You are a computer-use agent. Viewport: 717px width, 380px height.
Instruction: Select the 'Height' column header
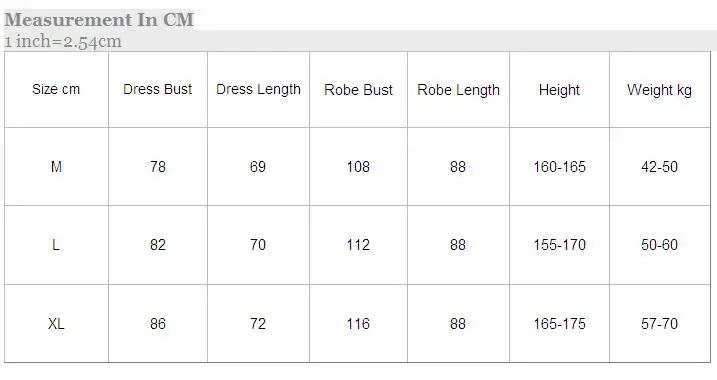click(x=559, y=90)
